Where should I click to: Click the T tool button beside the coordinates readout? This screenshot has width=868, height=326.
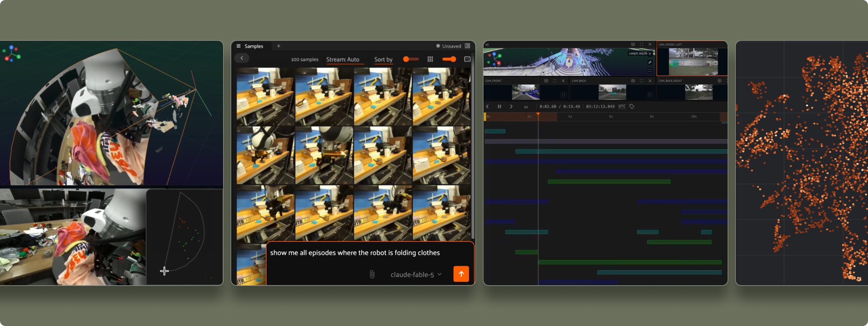click(650, 54)
